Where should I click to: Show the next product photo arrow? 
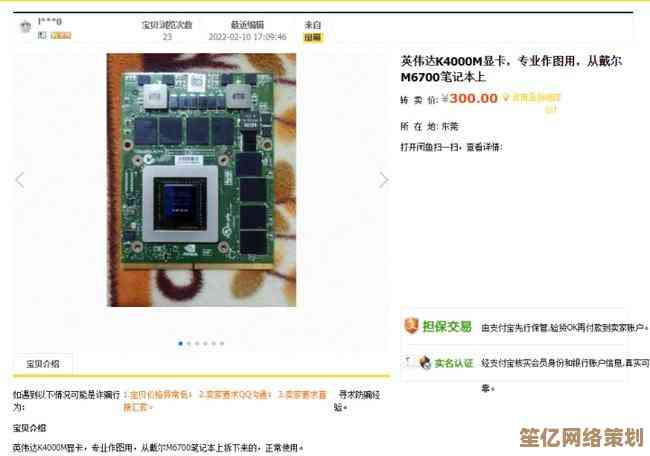tap(384, 180)
